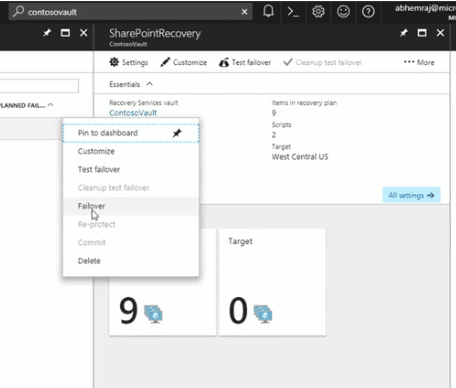Click the pin icon in context menu
Image resolution: width=456 pixels, height=388 pixels.
coord(177,133)
